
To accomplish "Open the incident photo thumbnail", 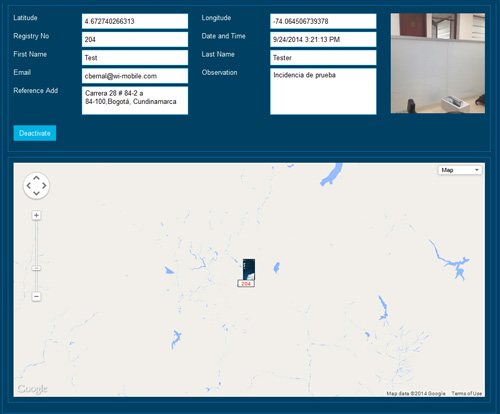I will point(438,63).
